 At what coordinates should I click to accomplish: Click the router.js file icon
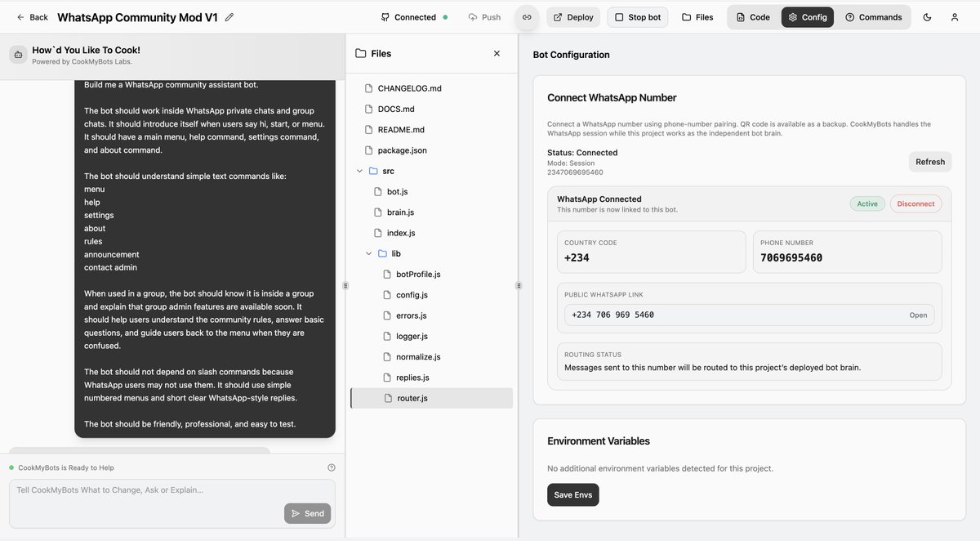[388, 398]
